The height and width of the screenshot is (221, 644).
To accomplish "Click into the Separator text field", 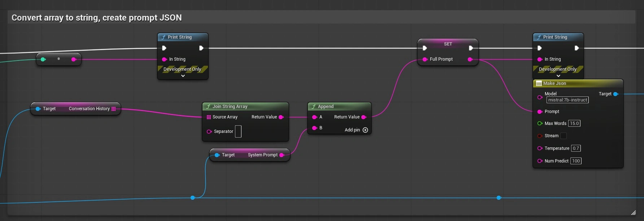I will click(x=238, y=131).
